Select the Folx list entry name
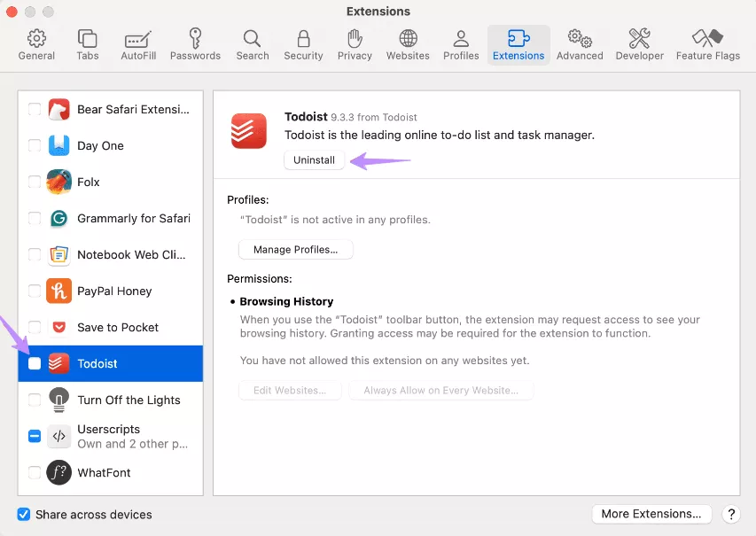The width and height of the screenshot is (756, 536). tap(89, 182)
